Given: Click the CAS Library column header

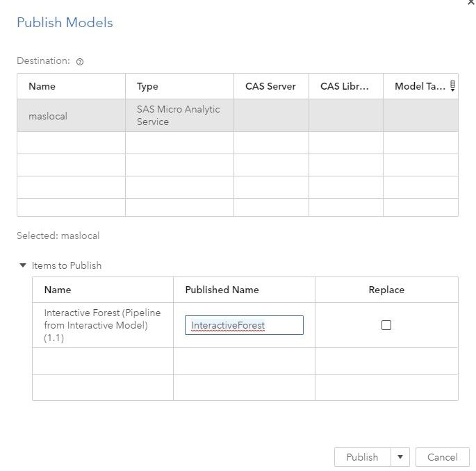Looking at the screenshot, I should point(345,86).
